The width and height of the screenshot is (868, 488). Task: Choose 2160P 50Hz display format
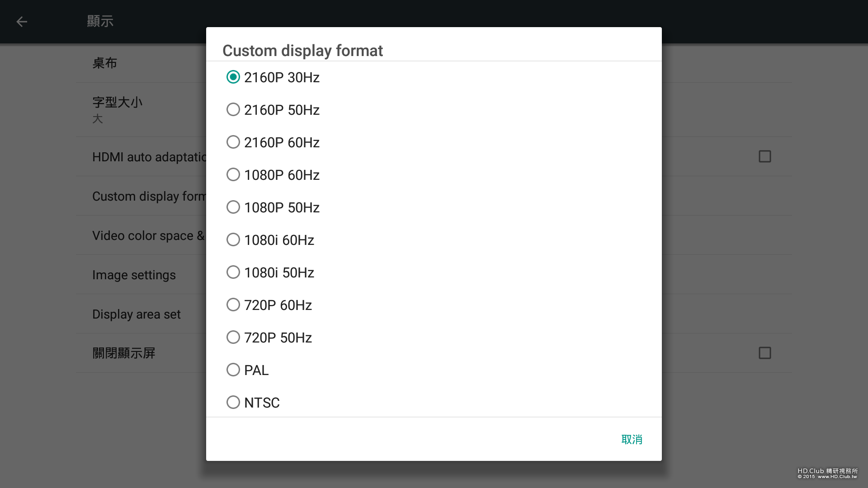(x=233, y=110)
